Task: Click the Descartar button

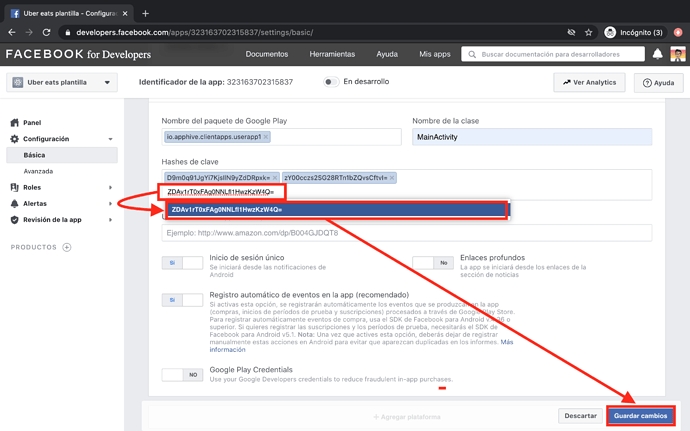Action: (x=580, y=415)
